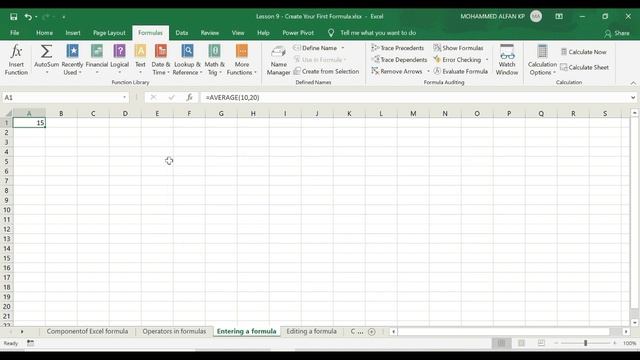Open Logical functions menu
This screenshot has width=640, height=360.
point(120,60)
